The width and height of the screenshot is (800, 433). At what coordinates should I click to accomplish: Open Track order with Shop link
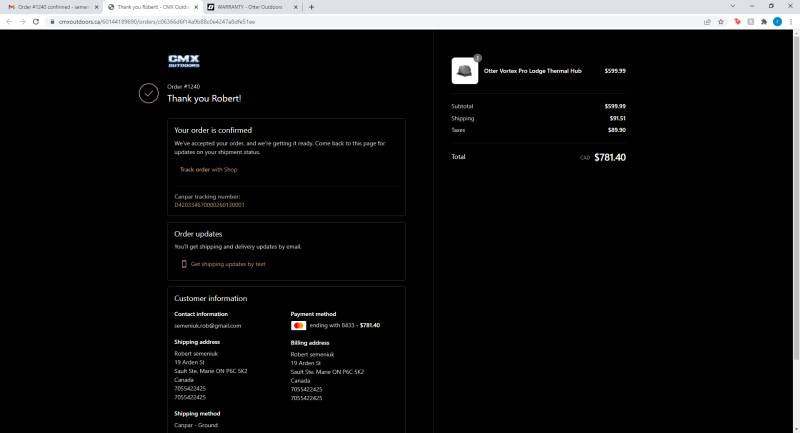pyautogui.click(x=208, y=169)
